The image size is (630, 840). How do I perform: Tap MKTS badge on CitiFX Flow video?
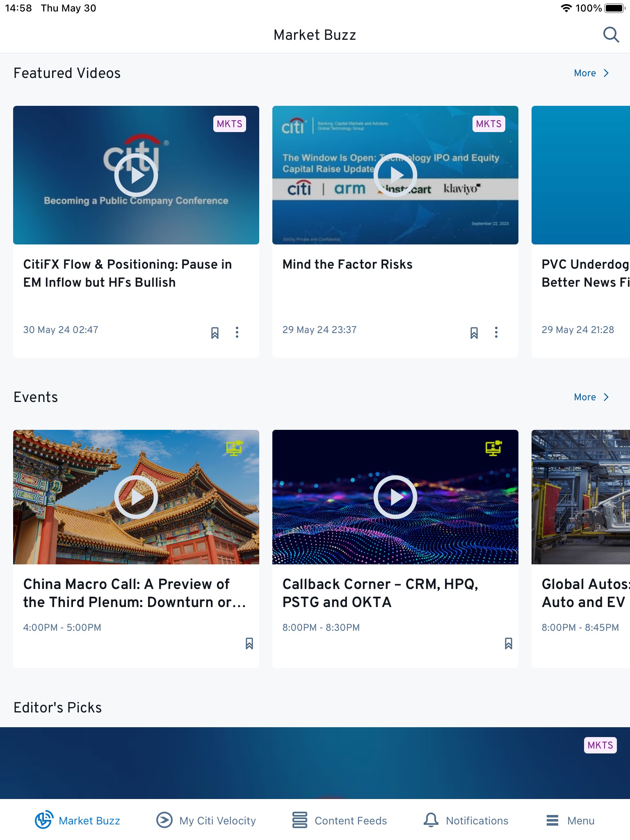pyautogui.click(x=230, y=124)
